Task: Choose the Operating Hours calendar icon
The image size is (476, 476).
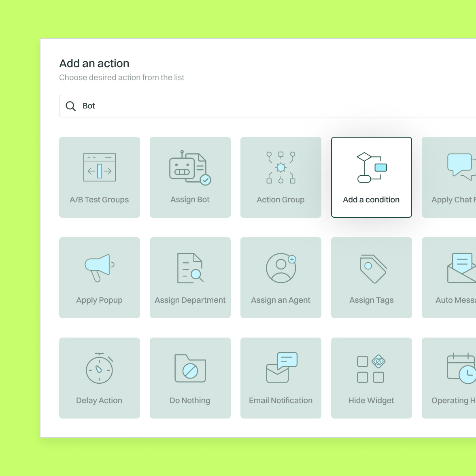Action: pos(461,368)
